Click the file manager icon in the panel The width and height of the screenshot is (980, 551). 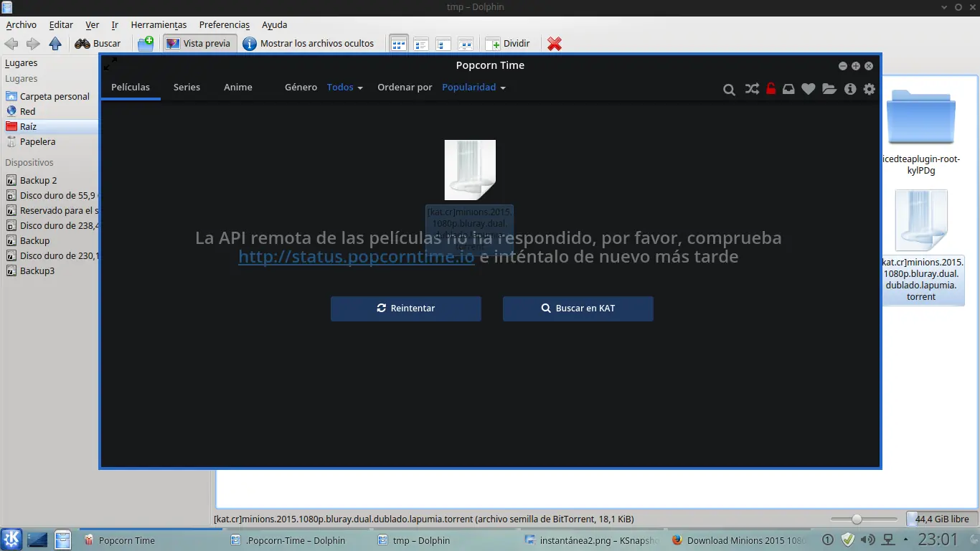pyautogui.click(x=63, y=540)
